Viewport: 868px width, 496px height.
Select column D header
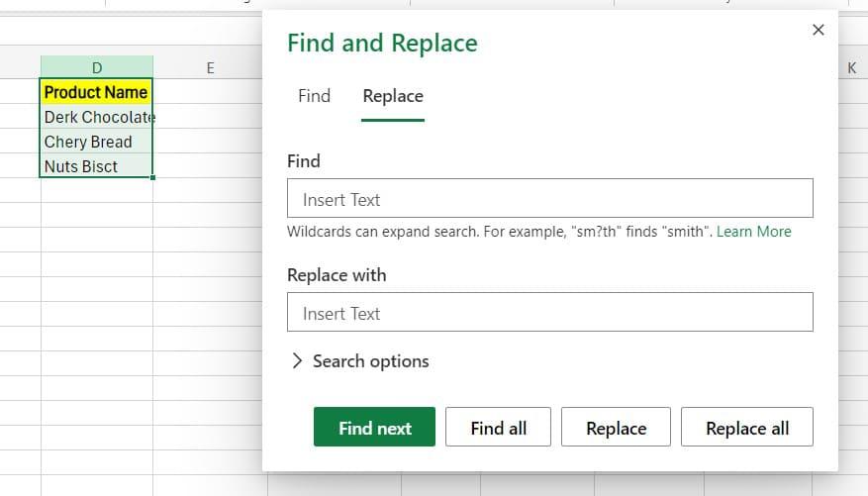97,67
